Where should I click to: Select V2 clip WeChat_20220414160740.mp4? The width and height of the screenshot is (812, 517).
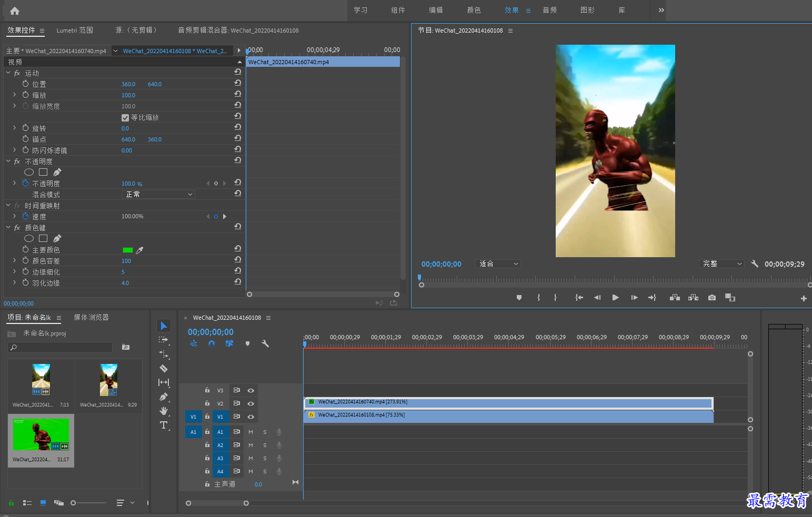point(508,403)
